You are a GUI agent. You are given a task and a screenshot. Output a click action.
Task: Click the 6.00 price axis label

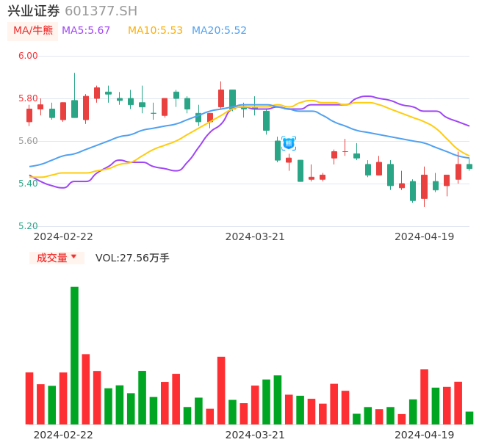click(x=28, y=56)
